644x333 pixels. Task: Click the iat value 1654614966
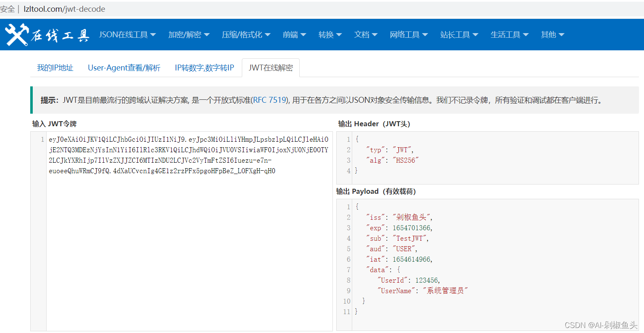411,259
